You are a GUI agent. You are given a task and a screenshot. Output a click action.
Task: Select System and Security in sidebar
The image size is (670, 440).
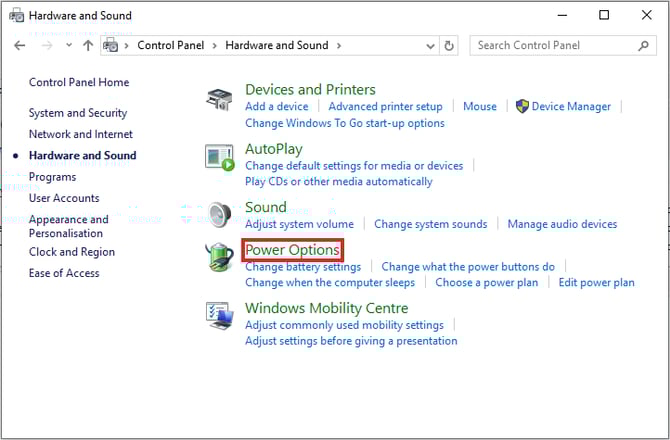click(x=78, y=113)
